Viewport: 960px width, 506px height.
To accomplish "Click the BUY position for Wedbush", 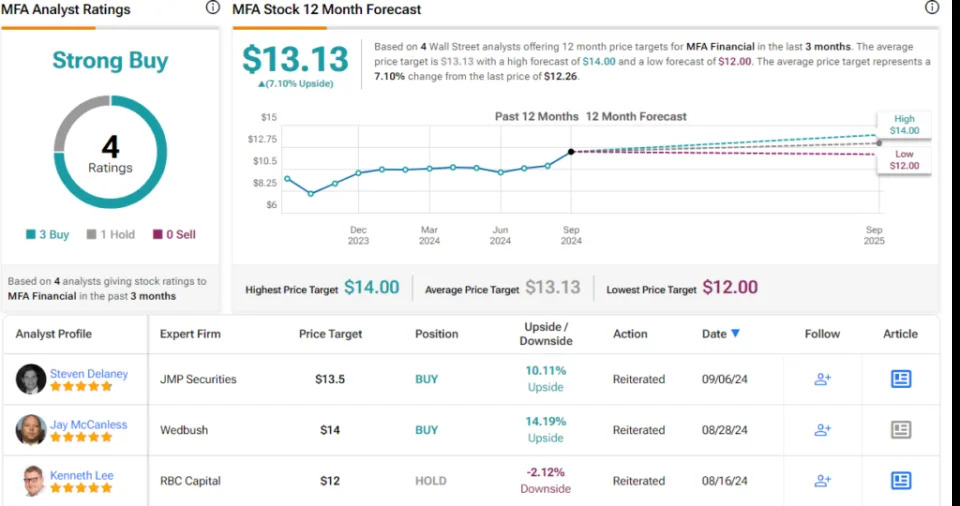I will tap(427, 430).
